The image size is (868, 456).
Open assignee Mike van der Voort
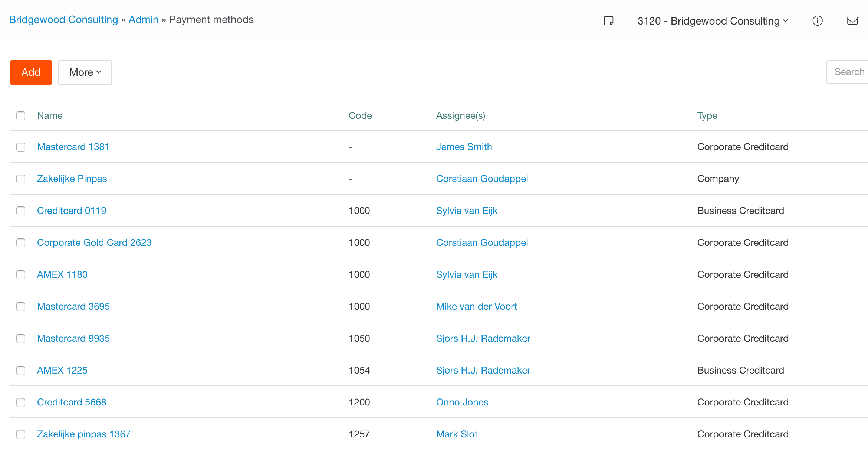click(x=477, y=306)
